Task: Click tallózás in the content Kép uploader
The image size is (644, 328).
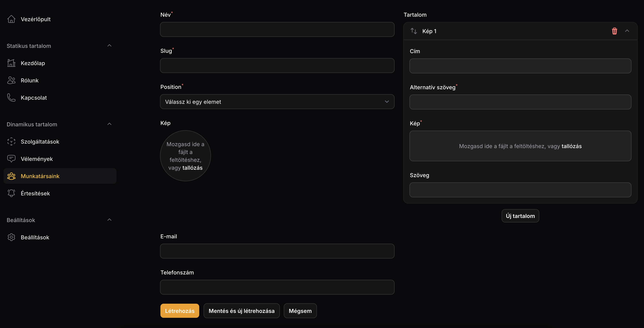Action: point(571,146)
